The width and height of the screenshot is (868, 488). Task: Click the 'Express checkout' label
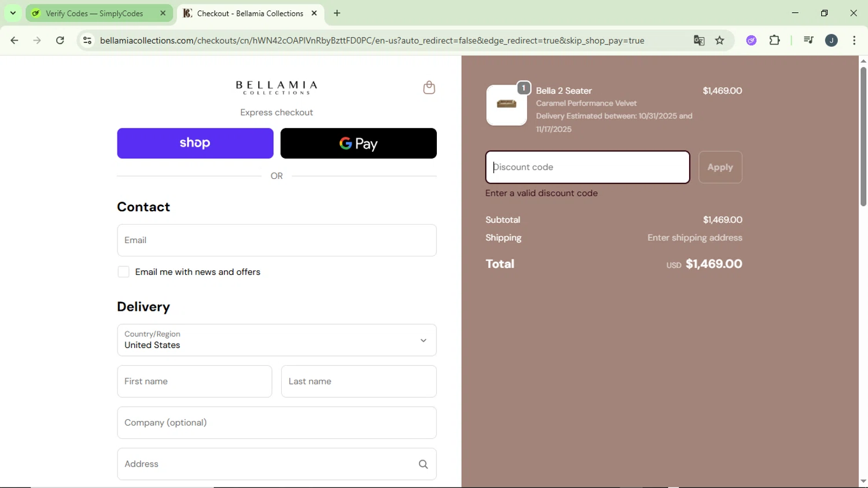point(277,112)
